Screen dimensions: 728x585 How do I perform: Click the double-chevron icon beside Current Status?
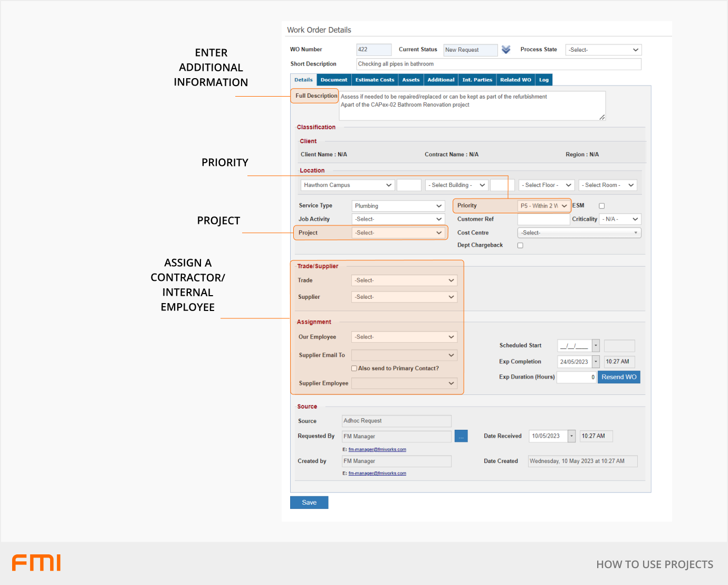point(506,50)
